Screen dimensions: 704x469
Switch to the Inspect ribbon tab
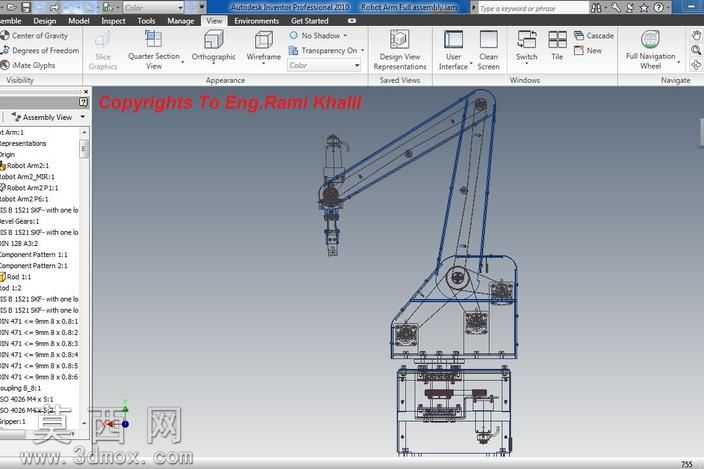tap(113, 21)
